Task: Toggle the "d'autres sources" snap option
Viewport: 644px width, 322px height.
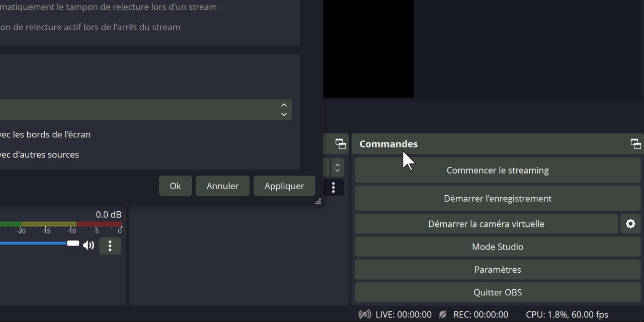Action: click(40, 154)
